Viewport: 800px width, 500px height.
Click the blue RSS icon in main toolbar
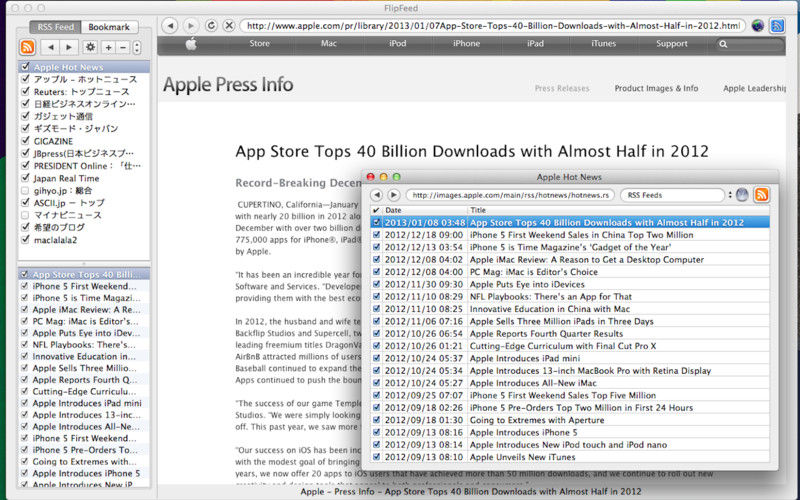(x=778, y=26)
